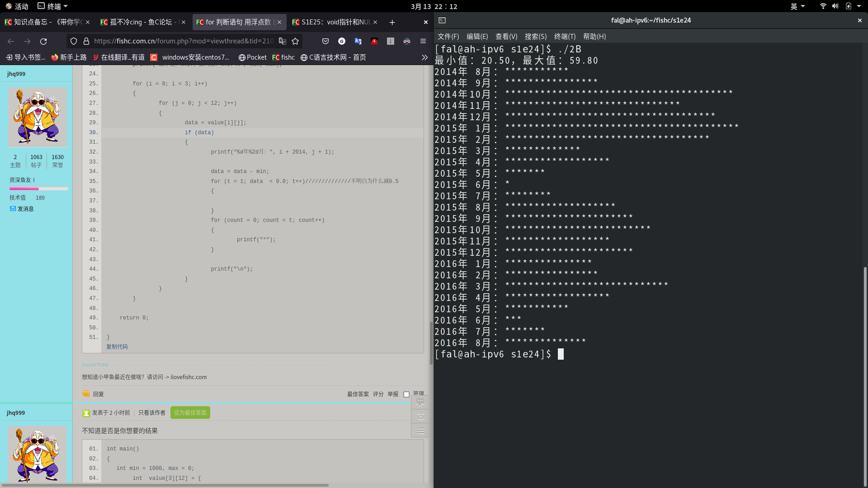This screenshot has height=488, width=868.
Task: Translate this page via address bar icon
Action: (x=283, y=41)
